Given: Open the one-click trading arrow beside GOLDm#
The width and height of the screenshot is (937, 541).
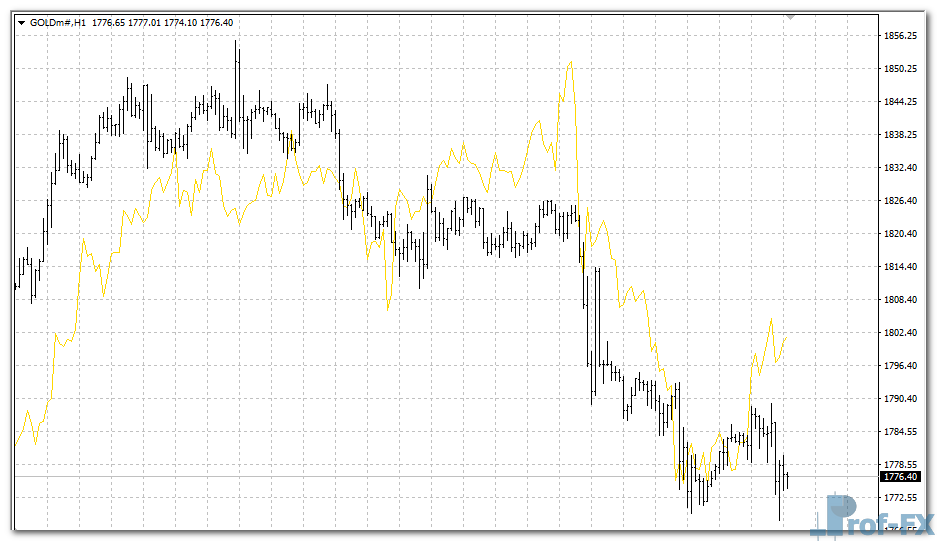Looking at the screenshot, I should 22,22.
